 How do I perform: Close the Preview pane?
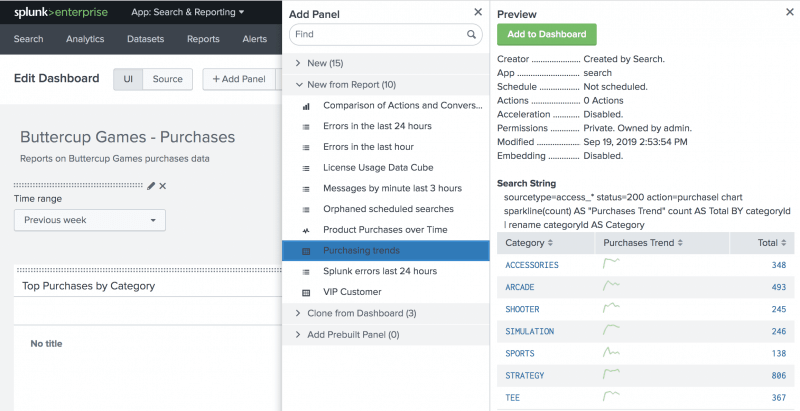(790, 12)
